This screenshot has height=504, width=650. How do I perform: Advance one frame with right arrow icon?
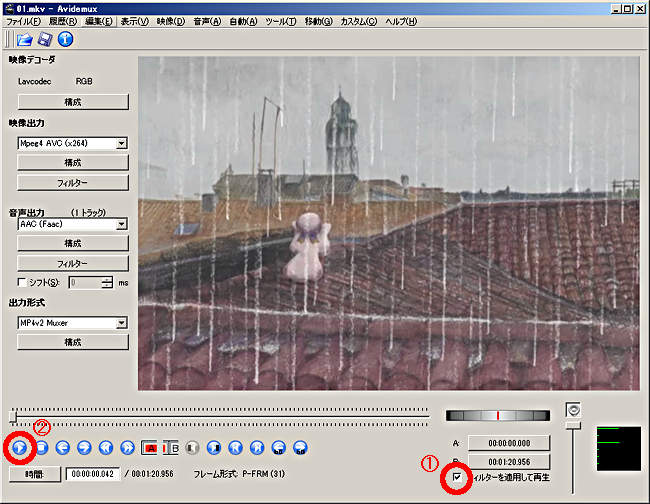[x=85, y=448]
